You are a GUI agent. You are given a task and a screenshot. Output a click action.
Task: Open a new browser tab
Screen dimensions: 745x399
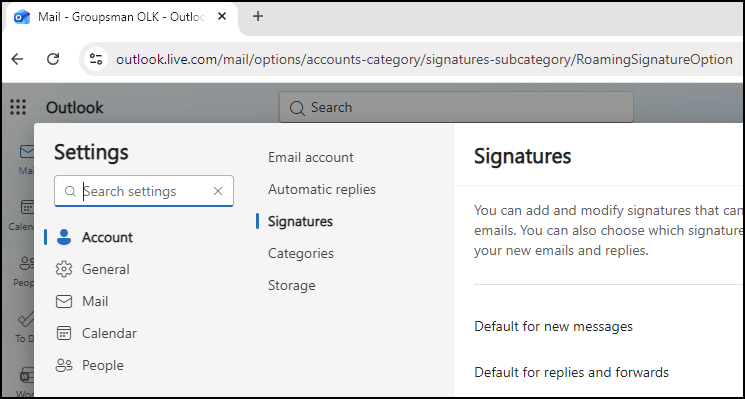pyautogui.click(x=258, y=17)
